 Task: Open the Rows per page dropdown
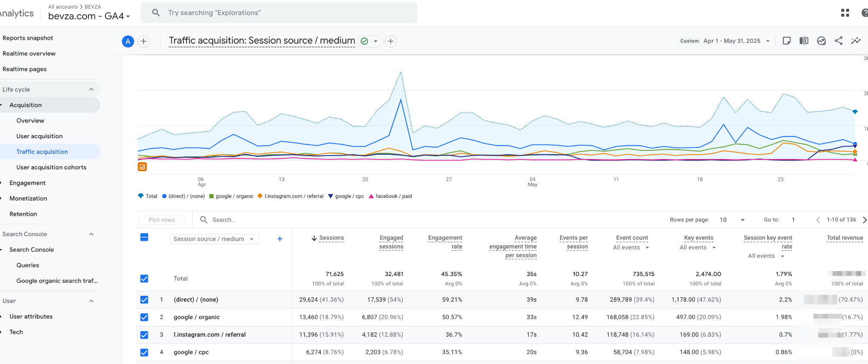tap(732, 220)
